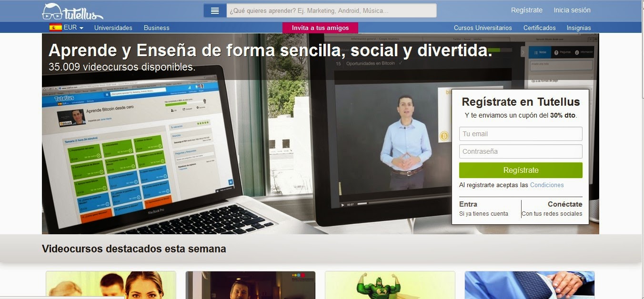This screenshot has height=299, width=644.
Task: Click 'Conéctate' with social networks
Action: pos(565,204)
